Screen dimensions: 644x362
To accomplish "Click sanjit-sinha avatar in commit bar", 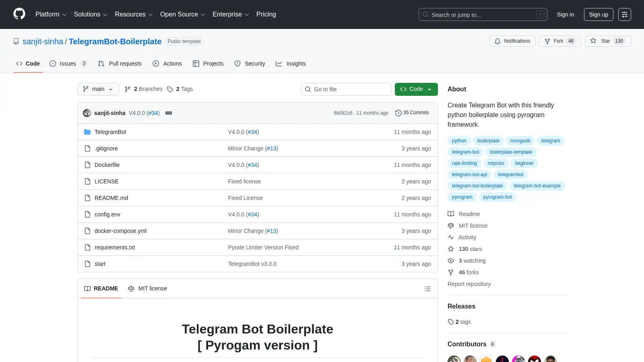I will click(x=87, y=113).
